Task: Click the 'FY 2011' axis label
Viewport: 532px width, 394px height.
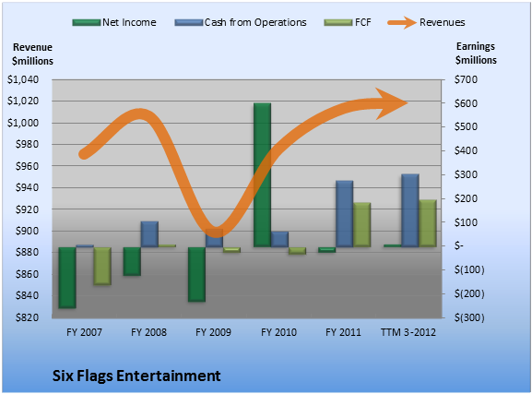Action: [343, 332]
